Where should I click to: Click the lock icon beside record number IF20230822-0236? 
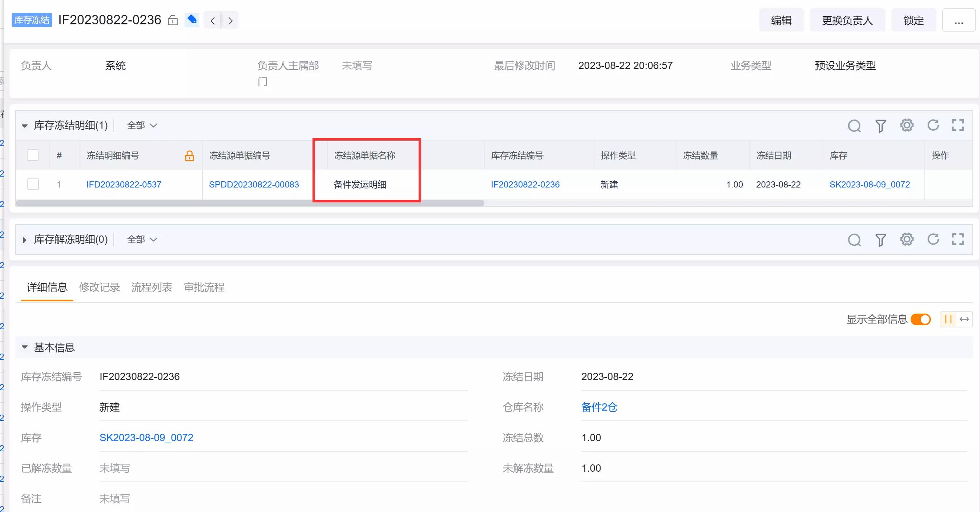(173, 20)
